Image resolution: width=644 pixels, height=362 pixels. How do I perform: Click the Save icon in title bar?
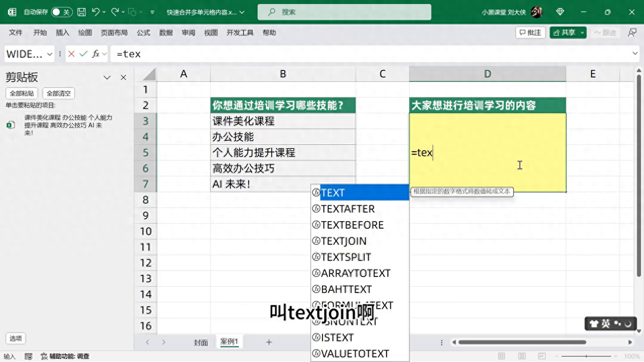point(82,12)
